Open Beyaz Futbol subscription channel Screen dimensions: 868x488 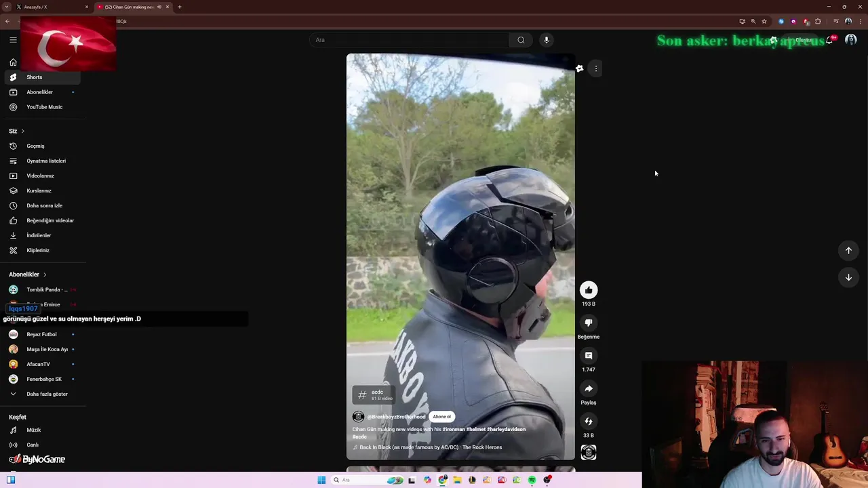[x=43, y=334]
